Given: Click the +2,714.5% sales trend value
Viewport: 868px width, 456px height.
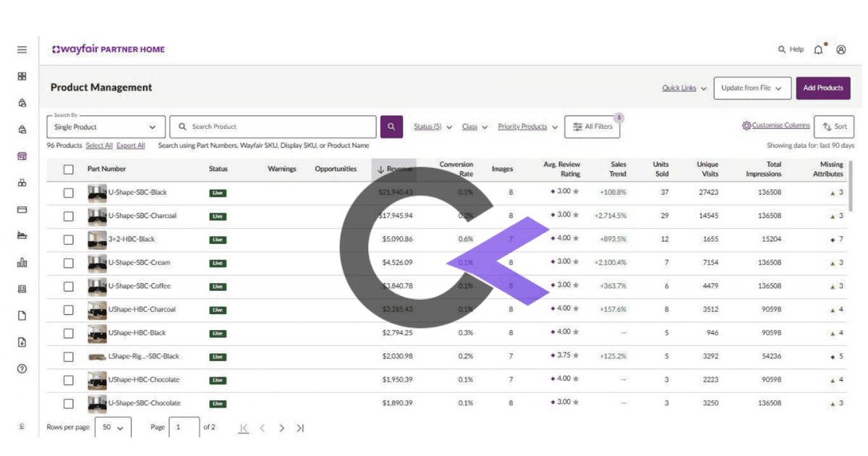Looking at the screenshot, I should click(x=610, y=216).
